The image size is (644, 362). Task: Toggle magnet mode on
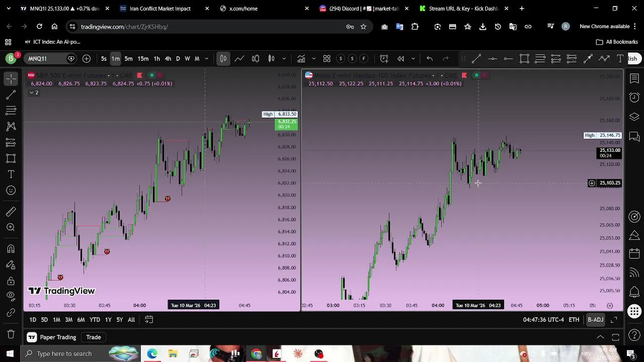[x=11, y=249]
